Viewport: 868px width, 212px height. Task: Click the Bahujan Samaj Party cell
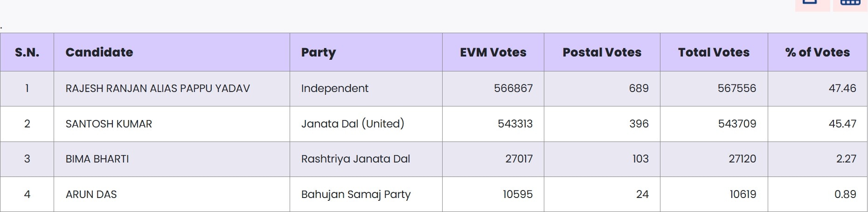356,194
